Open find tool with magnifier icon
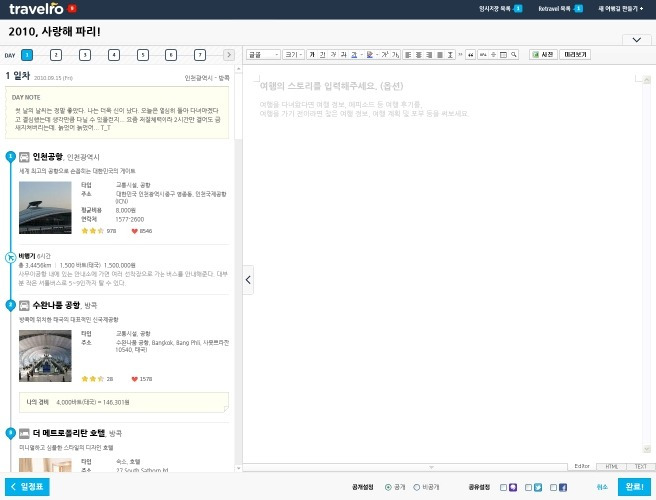Image resolution: width=656 pixels, height=500 pixels. pos(514,55)
